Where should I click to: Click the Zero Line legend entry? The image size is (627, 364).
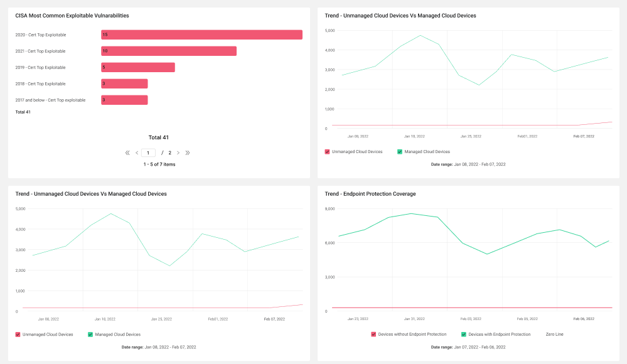pyautogui.click(x=554, y=335)
